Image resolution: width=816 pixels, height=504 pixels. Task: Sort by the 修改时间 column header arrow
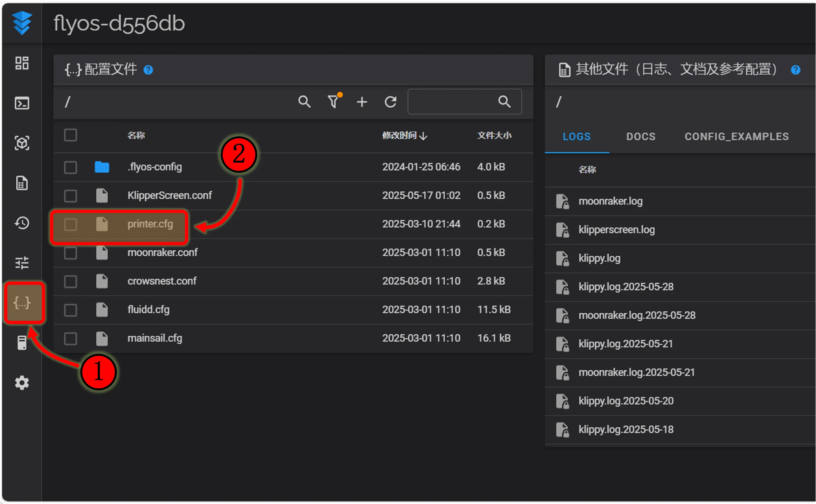click(423, 136)
